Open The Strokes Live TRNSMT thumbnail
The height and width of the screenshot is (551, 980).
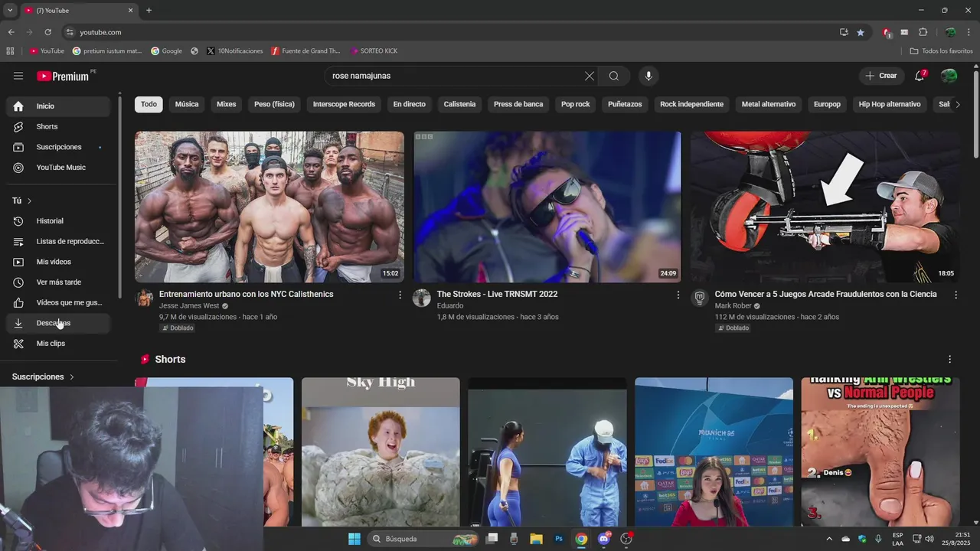point(547,207)
